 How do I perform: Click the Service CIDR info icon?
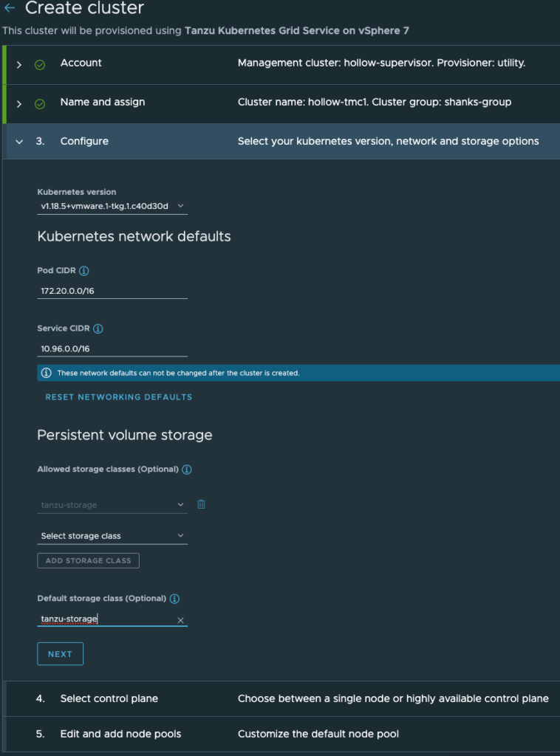(x=98, y=329)
